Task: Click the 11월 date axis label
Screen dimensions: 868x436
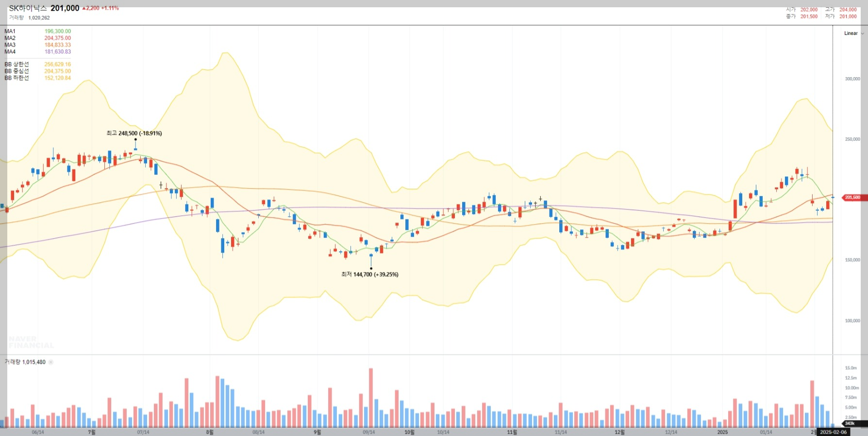Action: 512,432
